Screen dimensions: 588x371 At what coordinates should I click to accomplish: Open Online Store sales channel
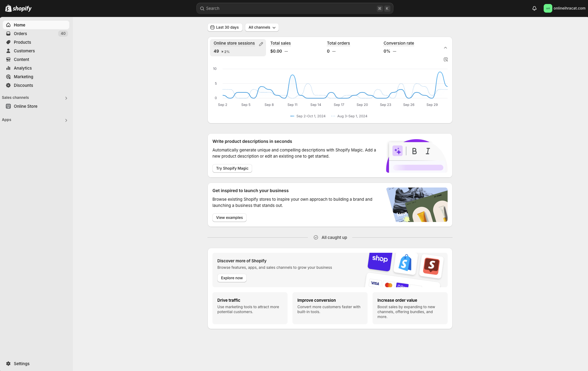pyautogui.click(x=36, y=106)
